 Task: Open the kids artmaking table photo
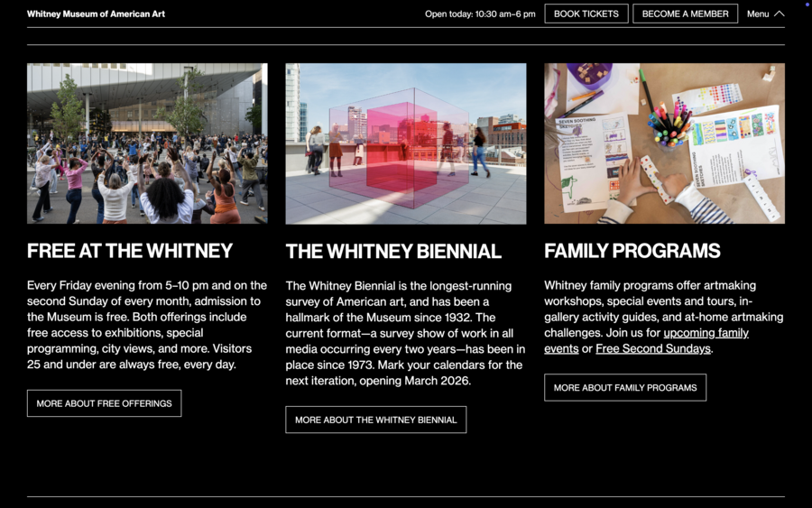(664, 143)
